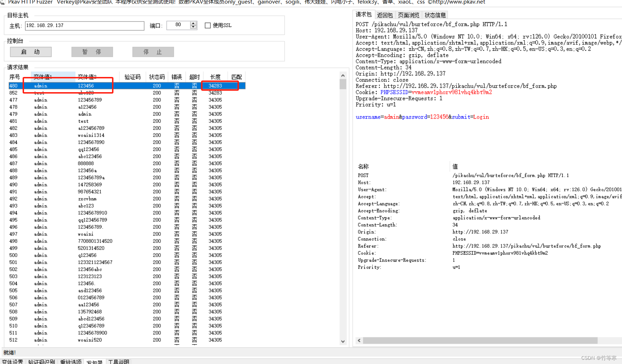Select row 512 with payload woaini520
The width and height of the screenshot is (622, 364).
pyautogui.click(x=127, y=340)
